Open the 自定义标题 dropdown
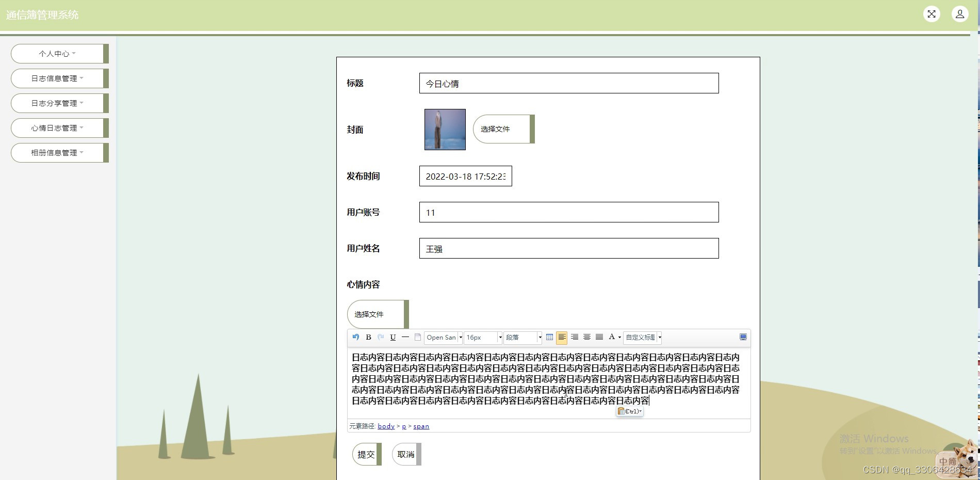 643,338
